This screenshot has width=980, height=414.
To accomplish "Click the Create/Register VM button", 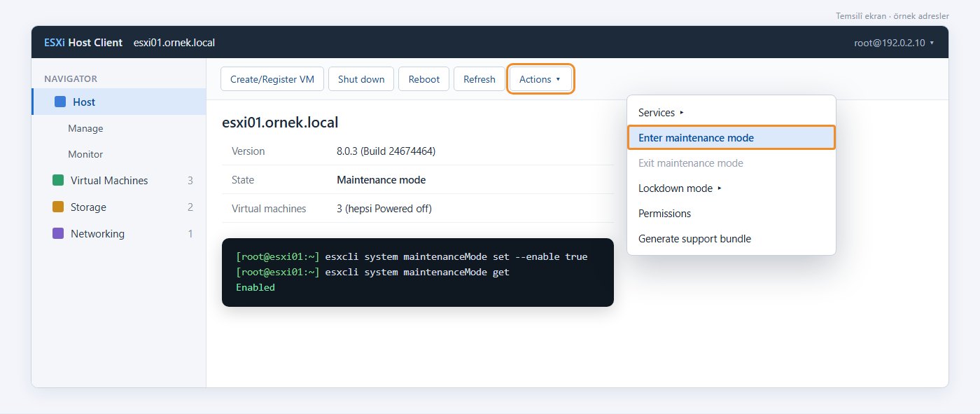I will (272, 79).
